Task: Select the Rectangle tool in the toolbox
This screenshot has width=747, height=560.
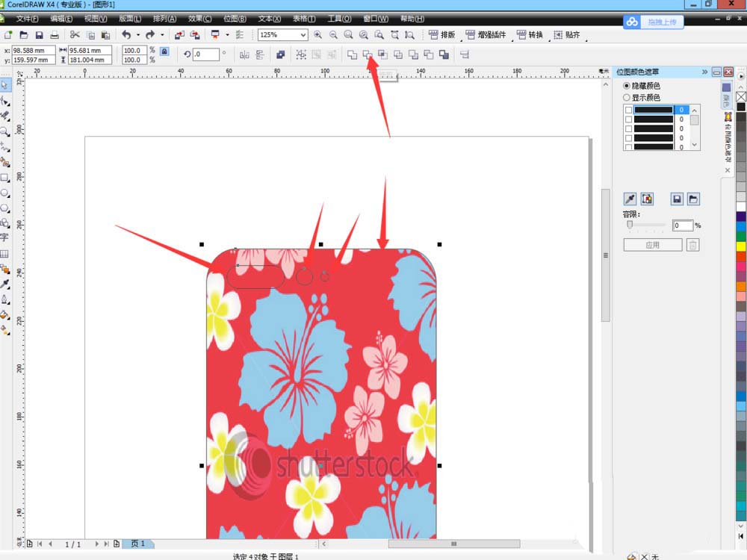Action: tap(4, 178)
